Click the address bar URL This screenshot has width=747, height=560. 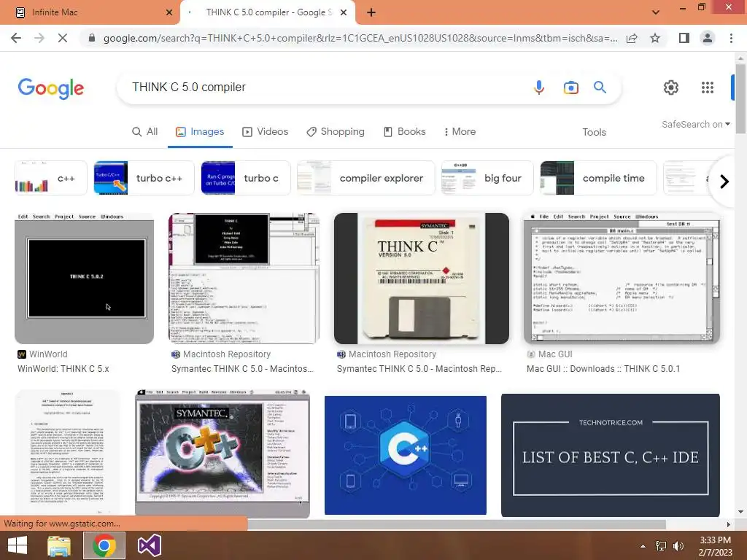[360, 38]
